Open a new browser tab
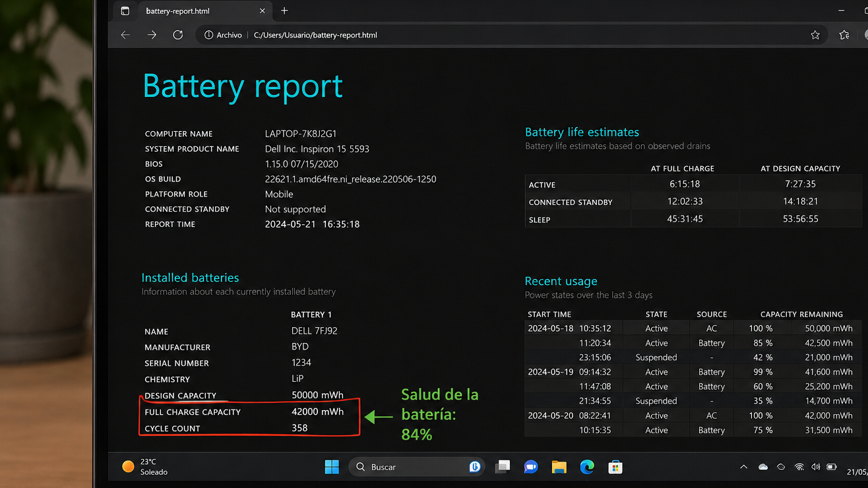Screen dimensions: 868x488 pyautogui.click(x=284, y=11)
